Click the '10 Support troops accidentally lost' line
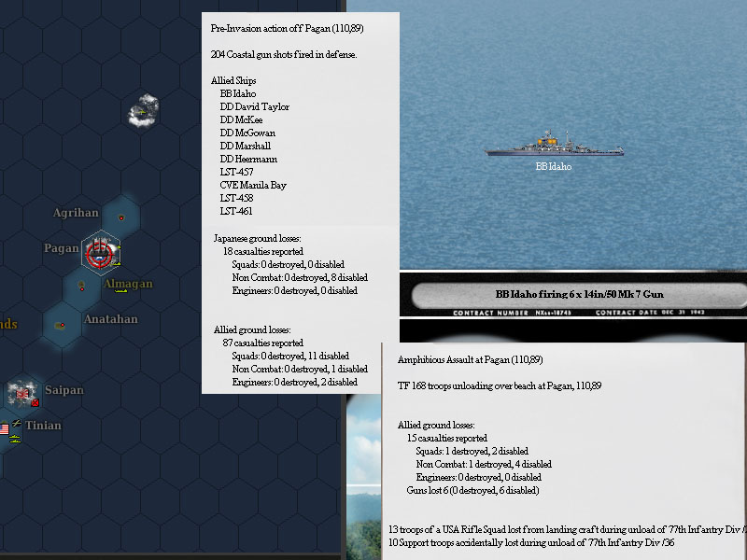 point(531,543)
